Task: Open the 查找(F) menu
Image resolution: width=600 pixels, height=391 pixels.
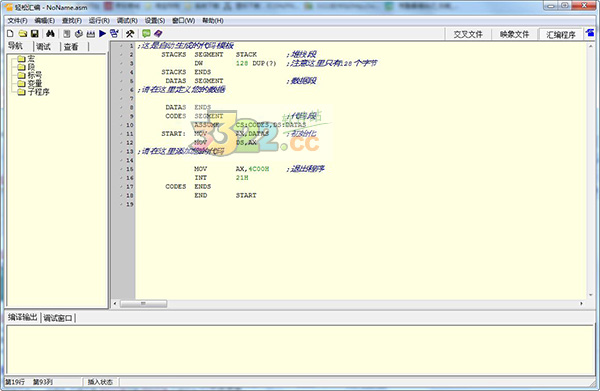Action: coord(72,21)
